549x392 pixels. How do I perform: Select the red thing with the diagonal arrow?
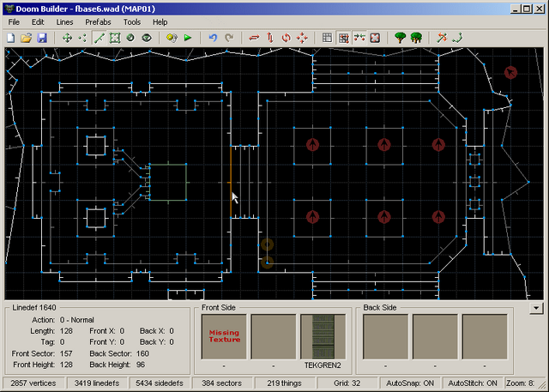pos(510,72)
